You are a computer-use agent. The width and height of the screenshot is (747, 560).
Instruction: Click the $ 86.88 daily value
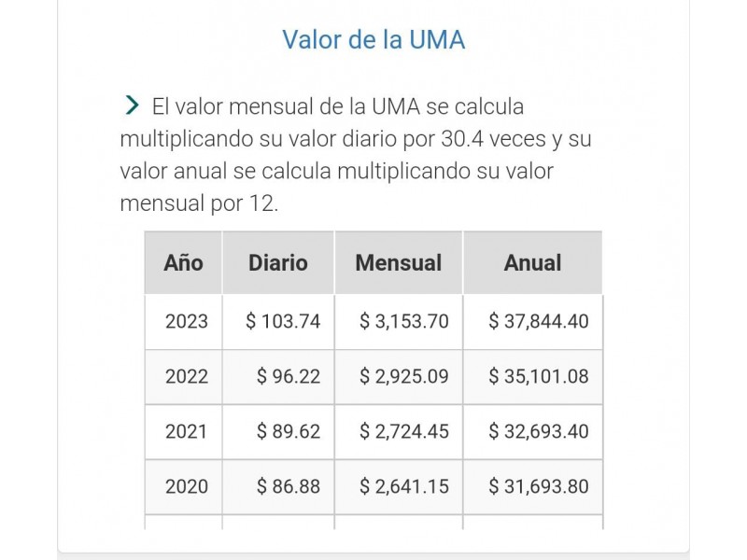click(x=289, y=486)
